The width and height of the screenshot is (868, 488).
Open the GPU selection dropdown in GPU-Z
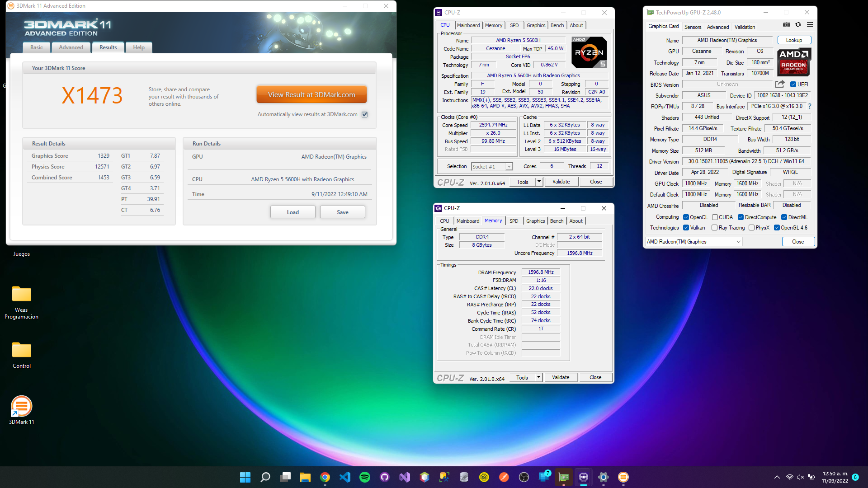[694, 242]
